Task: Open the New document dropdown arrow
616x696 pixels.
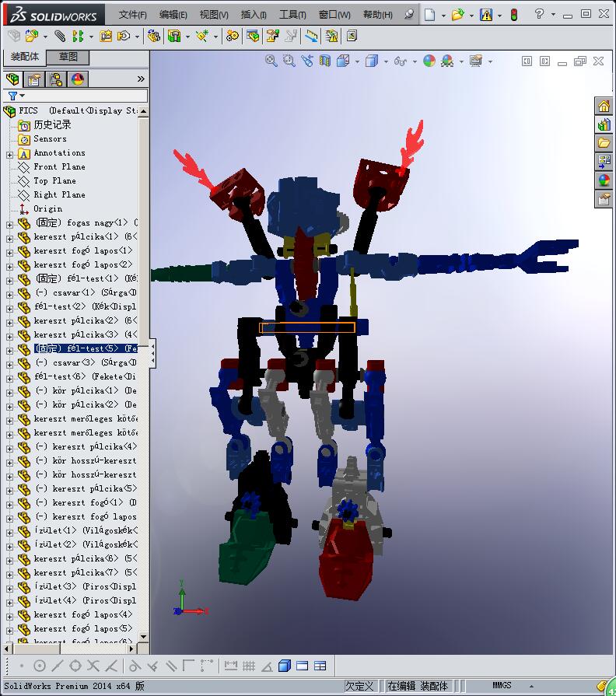Action: click(x=443, y=16)
